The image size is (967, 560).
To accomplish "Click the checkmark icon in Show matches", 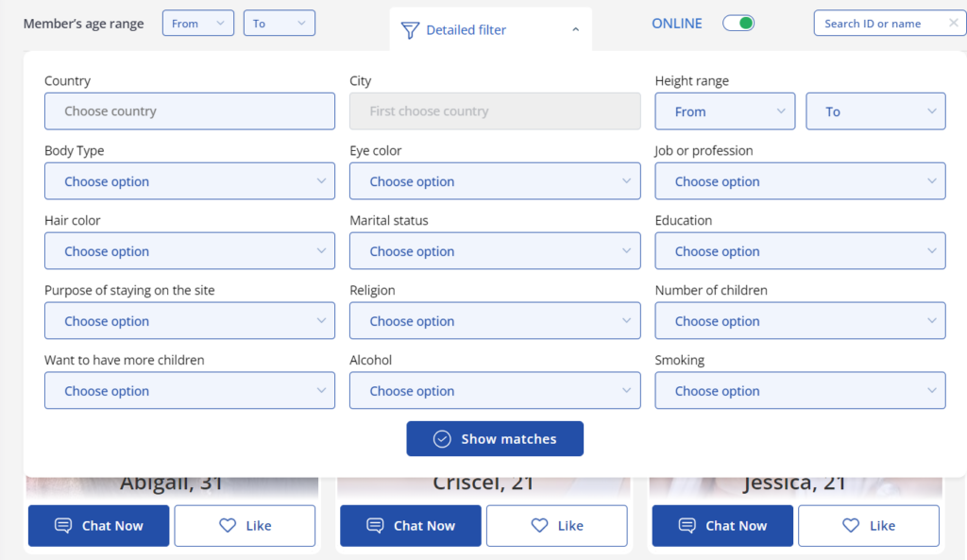I will tap(441, 439).
